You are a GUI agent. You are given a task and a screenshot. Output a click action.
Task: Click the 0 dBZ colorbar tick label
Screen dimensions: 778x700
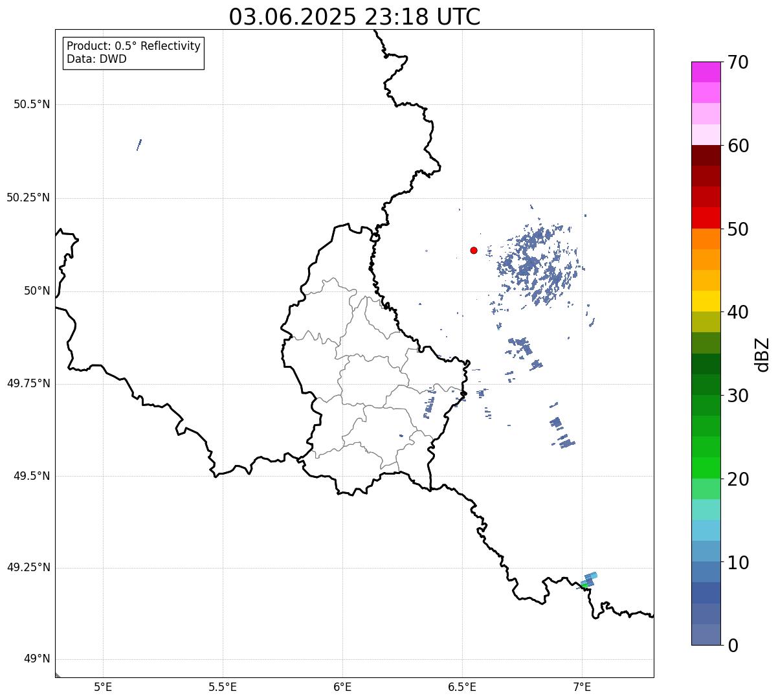point(733,646)
